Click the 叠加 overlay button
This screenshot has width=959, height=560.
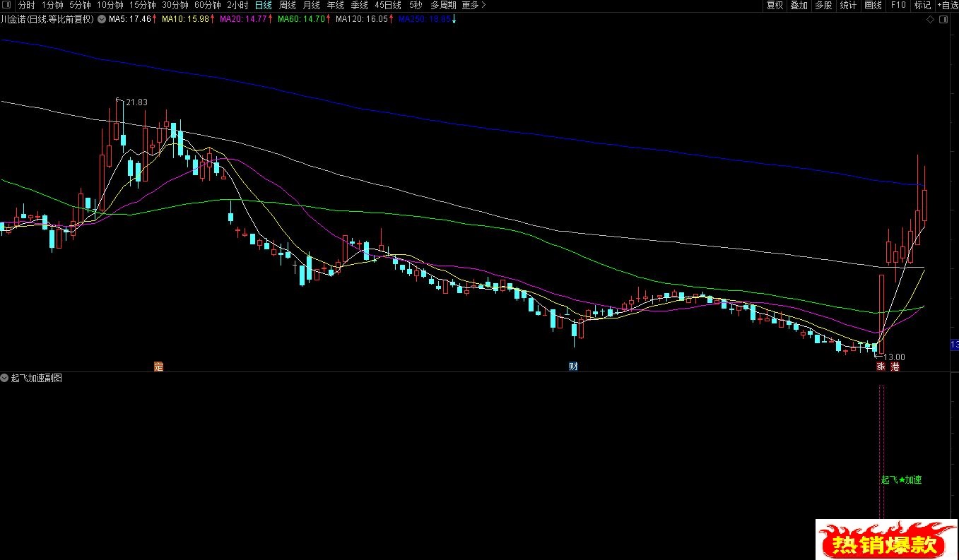pos(799,5)
